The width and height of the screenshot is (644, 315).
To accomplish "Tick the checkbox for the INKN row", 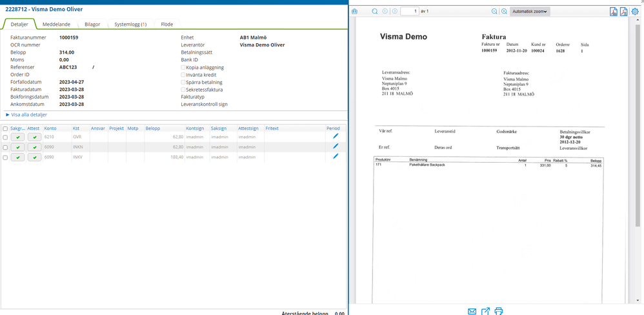I will point(5,147).
